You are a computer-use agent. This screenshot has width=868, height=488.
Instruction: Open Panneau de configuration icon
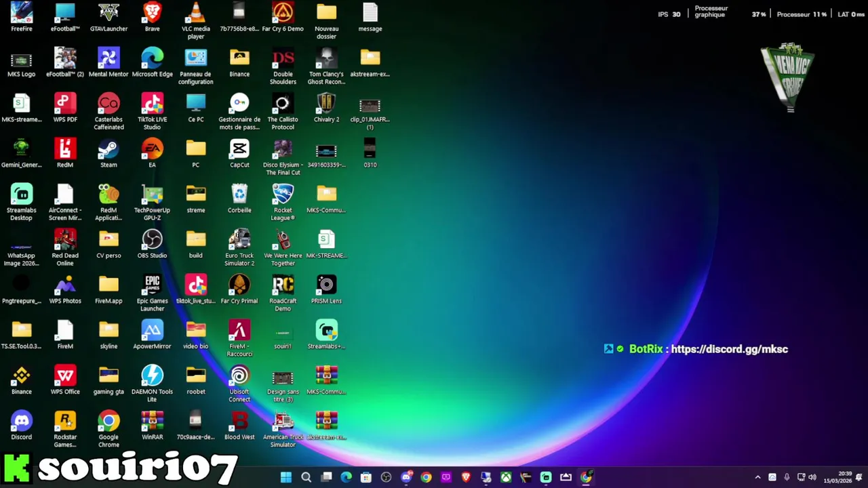pos(195,66)
